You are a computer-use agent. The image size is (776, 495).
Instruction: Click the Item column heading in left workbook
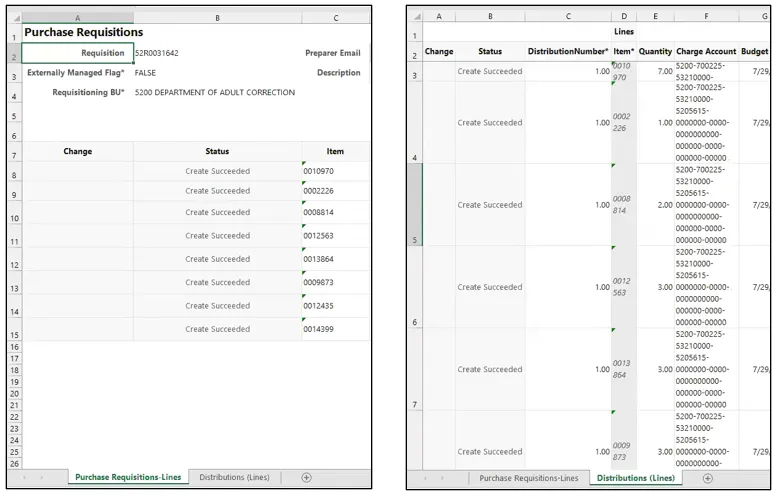(335, 151)
